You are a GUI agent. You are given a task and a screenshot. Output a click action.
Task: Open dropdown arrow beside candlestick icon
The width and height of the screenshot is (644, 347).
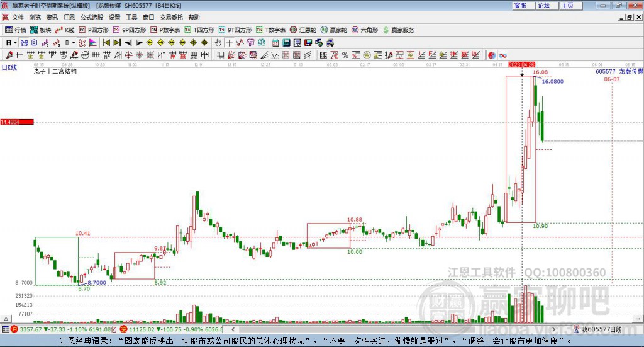pos(74,43)
